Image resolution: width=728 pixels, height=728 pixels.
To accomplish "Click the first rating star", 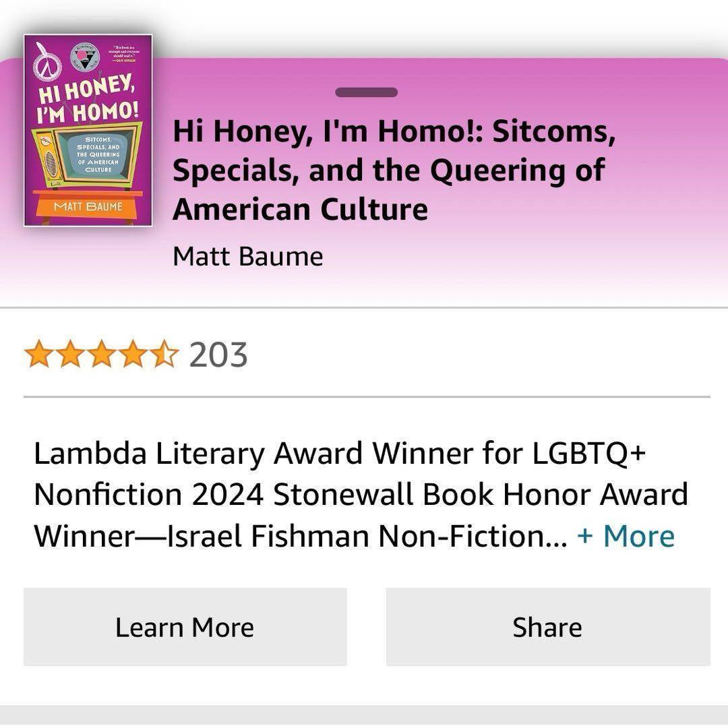I will tap(38, 355).
